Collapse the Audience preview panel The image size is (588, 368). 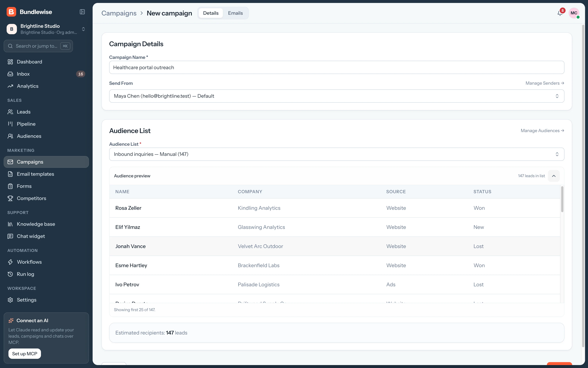tap(554, 176)
